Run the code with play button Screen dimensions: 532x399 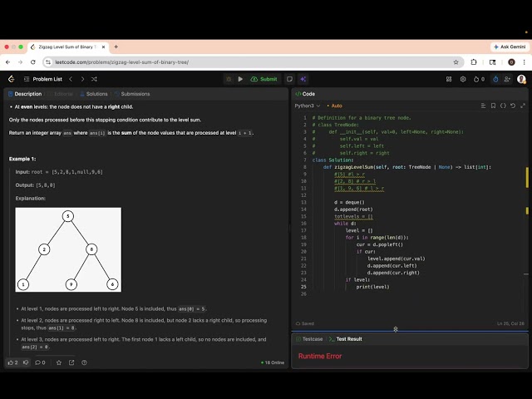[x=240, y=79]
